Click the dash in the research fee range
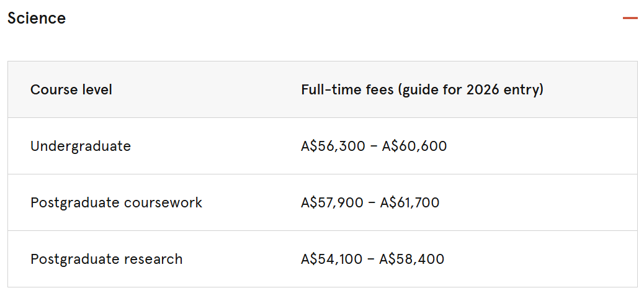The image size is (644, 298). [370, 259]
